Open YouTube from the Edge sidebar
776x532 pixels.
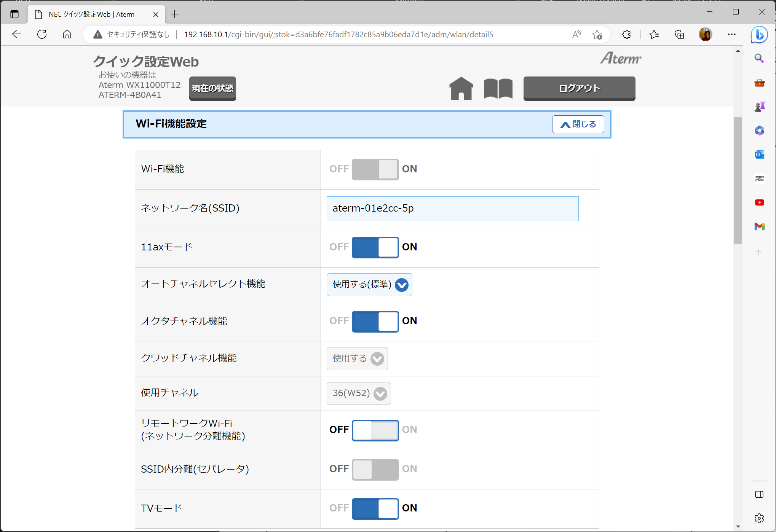[x=759, y=202]
